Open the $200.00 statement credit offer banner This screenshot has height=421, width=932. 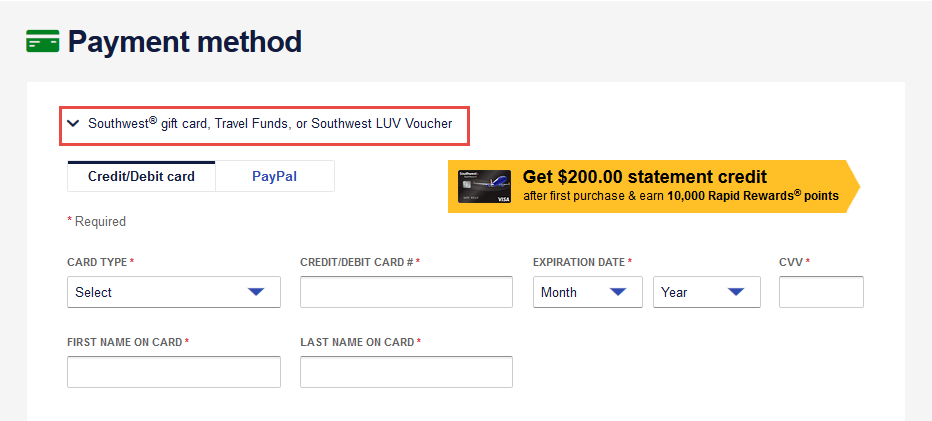click(x=654, y=186)
